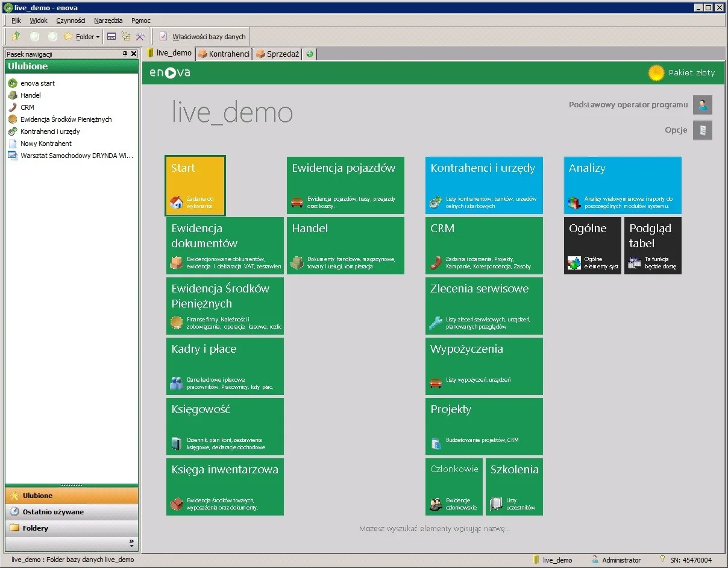Open the Opcje document icon
The height and width of the screenshot is (568, 728).
[x=703, y=130]
